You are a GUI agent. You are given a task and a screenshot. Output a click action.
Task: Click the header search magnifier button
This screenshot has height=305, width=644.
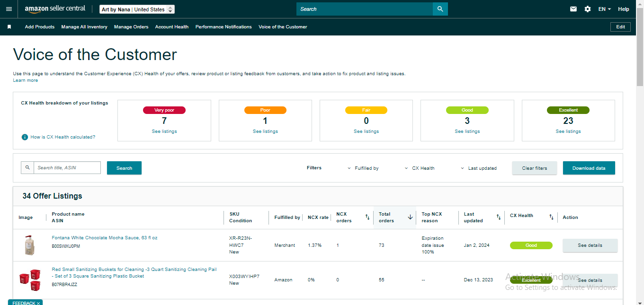[440, 9]
